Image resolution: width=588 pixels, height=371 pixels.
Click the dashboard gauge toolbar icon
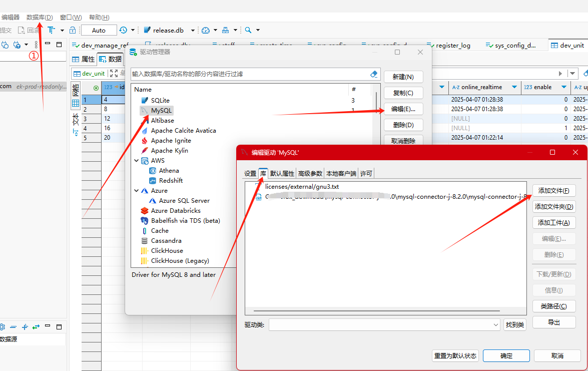click(x=206, y=30)
